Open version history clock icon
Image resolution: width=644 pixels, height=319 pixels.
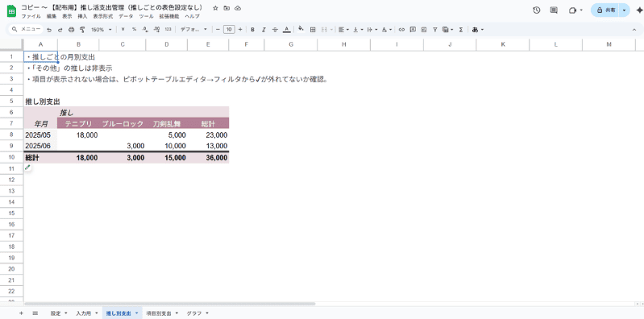[x=536, y=10]
